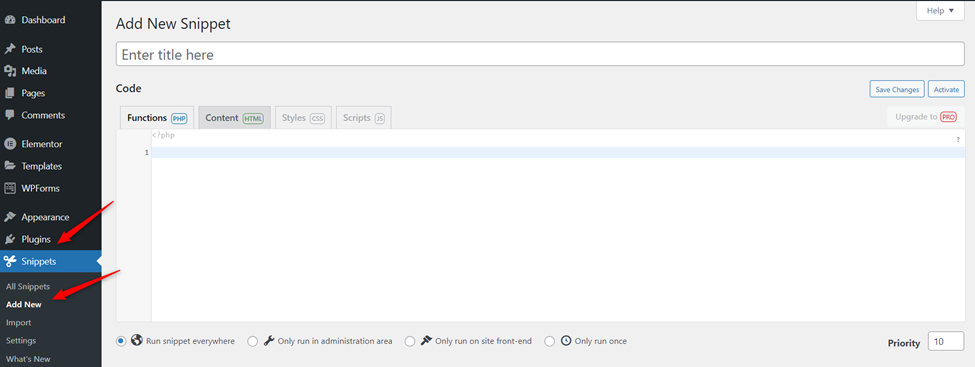Click the WPForms icon in sidebar
Image resolution: width=975 pixels, height=367 pixels.
click(10, 188)
